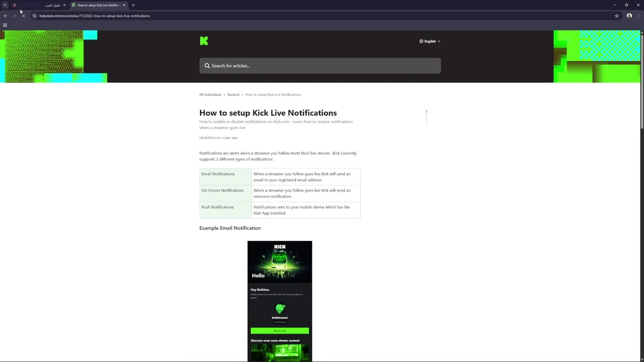Restore down the browser window
This screenshot has height=362, width=644.
[626, 5]
